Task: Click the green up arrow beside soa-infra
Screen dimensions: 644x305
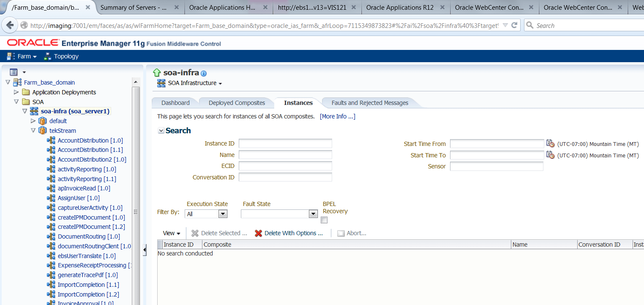Action: point(157,73)
